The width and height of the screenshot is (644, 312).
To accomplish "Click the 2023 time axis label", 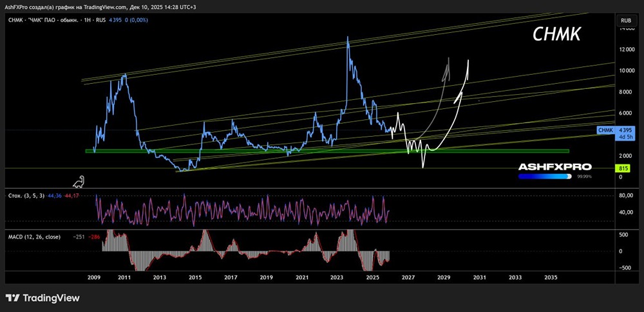I will [x=337, y=277].
